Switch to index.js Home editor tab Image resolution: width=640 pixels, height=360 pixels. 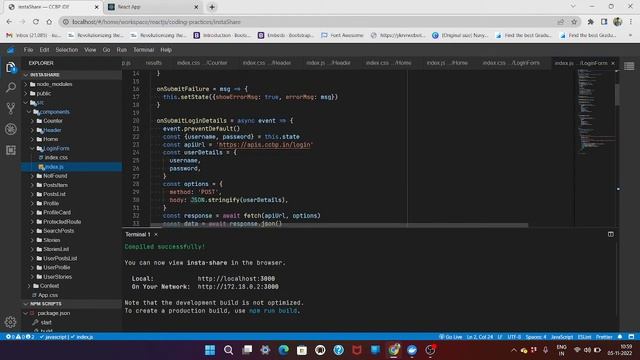coord(447,63)
